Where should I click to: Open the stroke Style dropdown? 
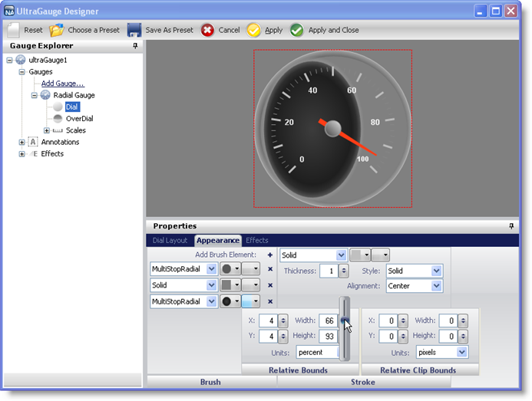tap(437, 271)
